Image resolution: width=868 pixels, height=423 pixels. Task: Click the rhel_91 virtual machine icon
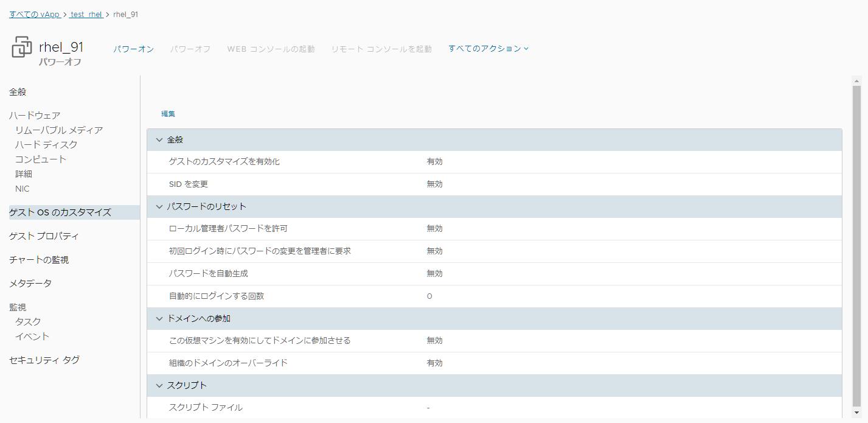[x=22, y=47]
